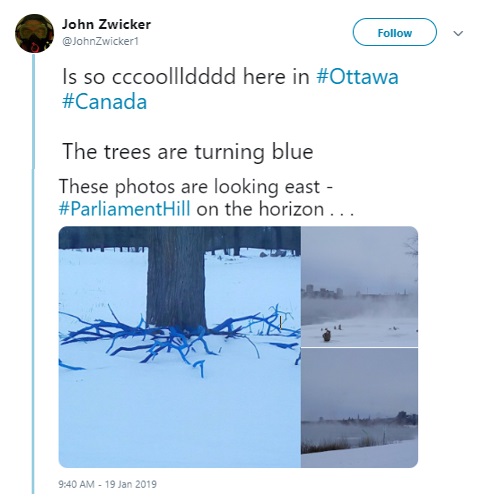Click the reply text 'These photos are looking east'
Image resolution: width=480 pixels, height=501 pixels.
click(x=189, y=186)
